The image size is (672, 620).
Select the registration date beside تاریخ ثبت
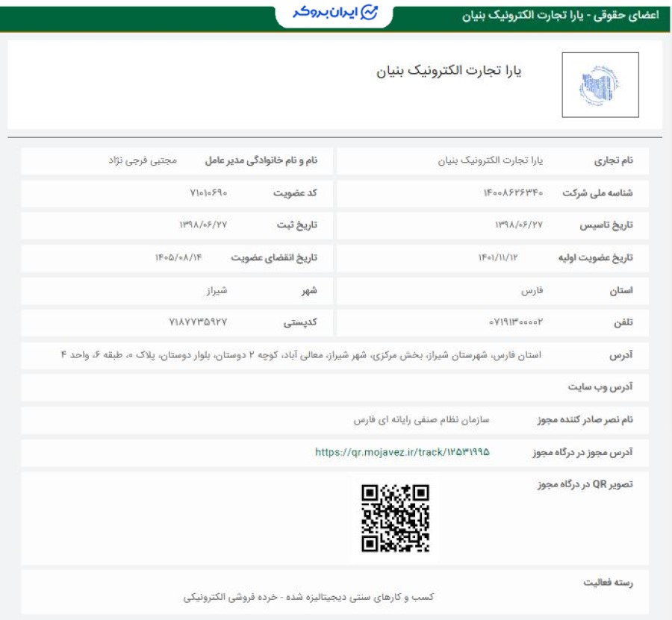202,225
